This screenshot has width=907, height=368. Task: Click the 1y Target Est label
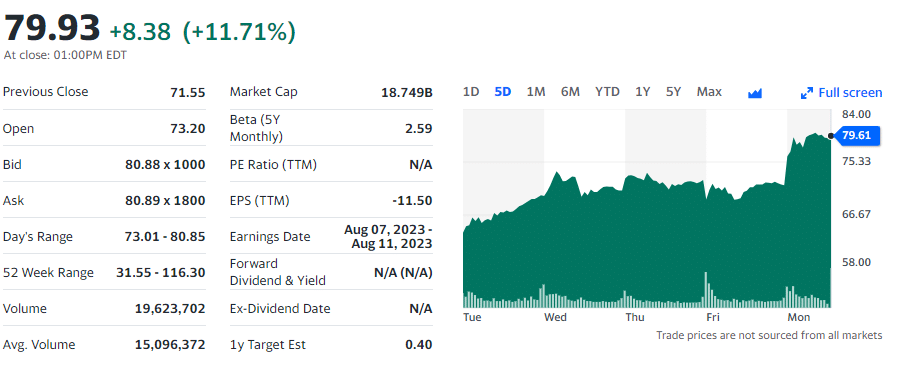268,345
